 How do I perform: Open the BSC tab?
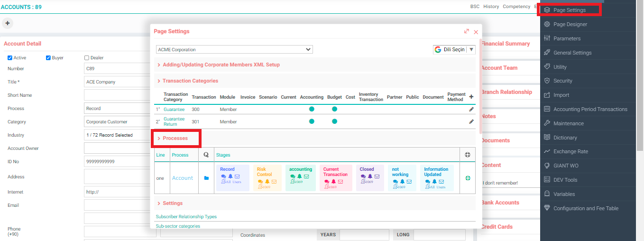[475, 7]
